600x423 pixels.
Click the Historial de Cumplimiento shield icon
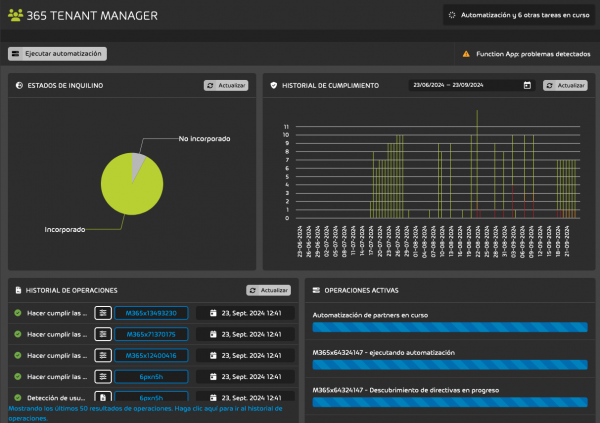pos(274,85)
